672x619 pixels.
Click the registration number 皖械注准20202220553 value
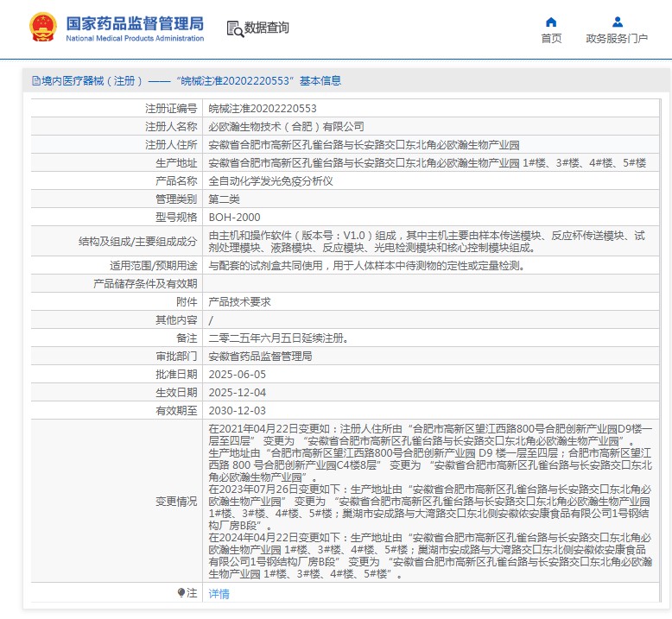pos(263,109)
